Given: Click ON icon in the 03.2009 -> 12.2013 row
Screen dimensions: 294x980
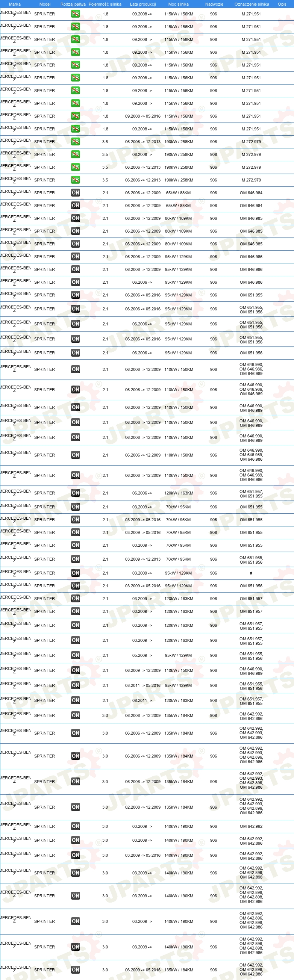Looking at the screenshot, I should click(x=76, y=559).
